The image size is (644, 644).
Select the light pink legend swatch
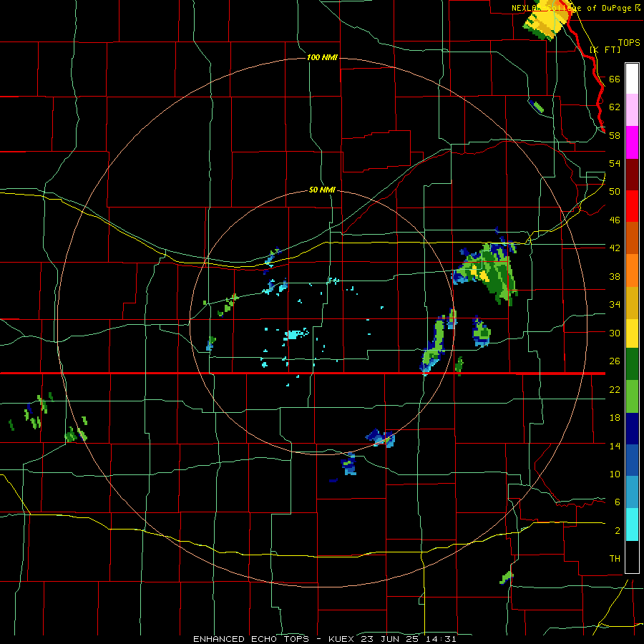(x=632, y=110)
